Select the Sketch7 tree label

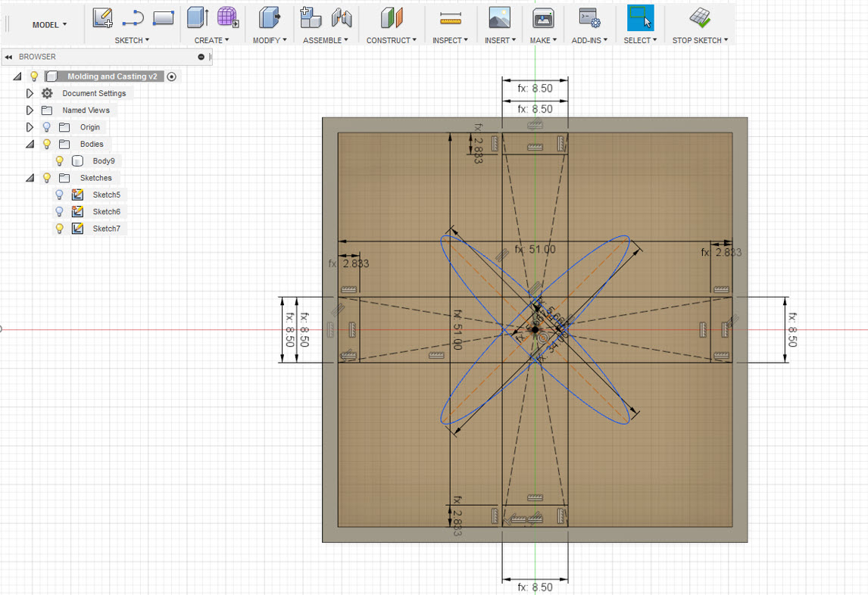[106, 228]
